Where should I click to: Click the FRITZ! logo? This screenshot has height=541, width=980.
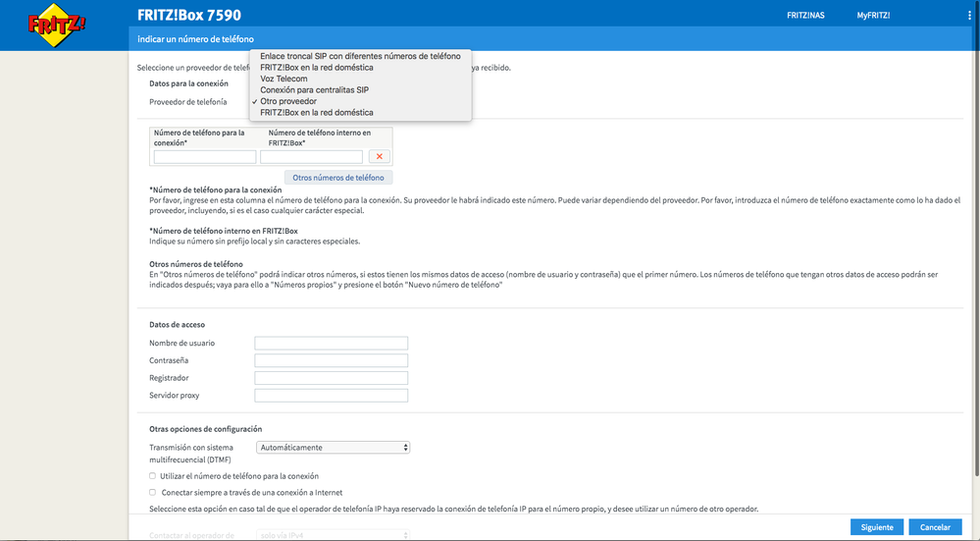(57, 24)
